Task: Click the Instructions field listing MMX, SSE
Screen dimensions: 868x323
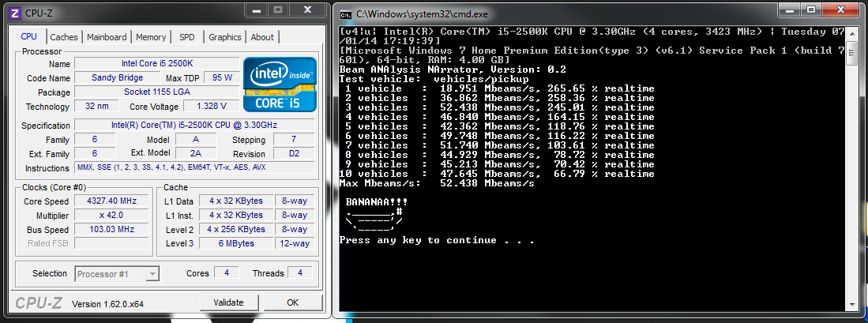Action: tap(194, 167)
